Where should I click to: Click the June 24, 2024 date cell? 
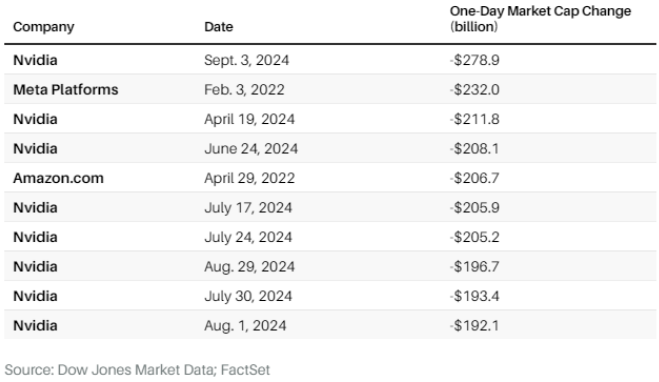click(x=251, y=149)
